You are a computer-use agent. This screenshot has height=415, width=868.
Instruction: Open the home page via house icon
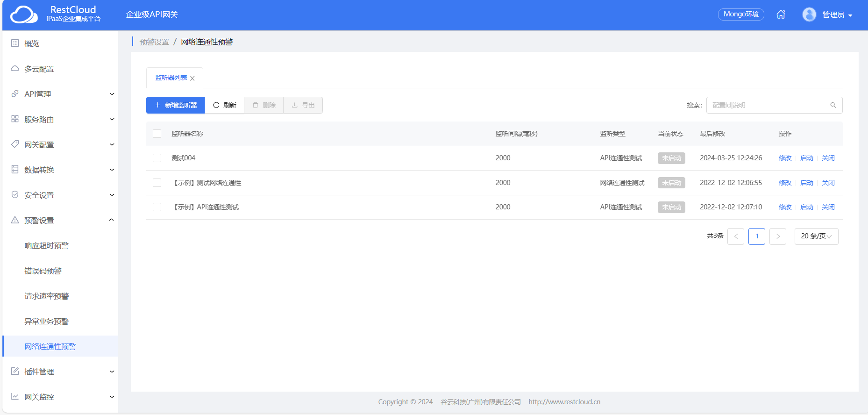tap(781, 14)
